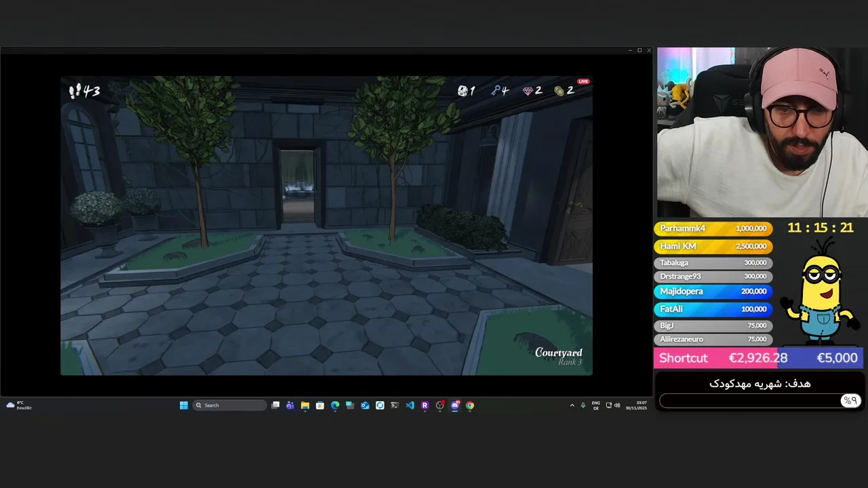Open Task View from the taskbar
The width and height of the screenshot is (868, 488).
[x=275, y=405]
